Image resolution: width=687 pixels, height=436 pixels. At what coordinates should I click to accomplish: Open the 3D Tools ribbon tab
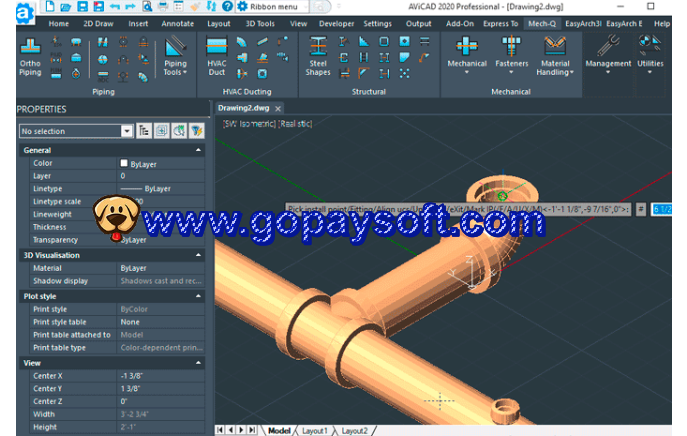point(260,24)
